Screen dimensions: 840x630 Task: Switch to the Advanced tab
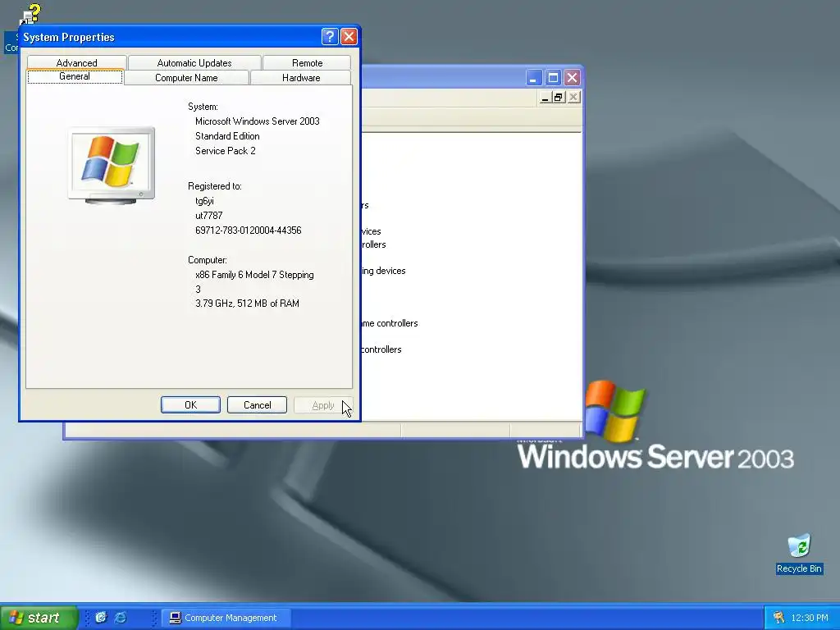pos(76,62)
